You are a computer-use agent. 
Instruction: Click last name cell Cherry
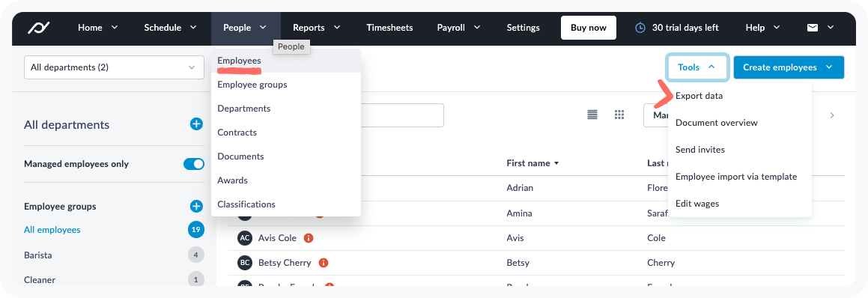(661, 263)
